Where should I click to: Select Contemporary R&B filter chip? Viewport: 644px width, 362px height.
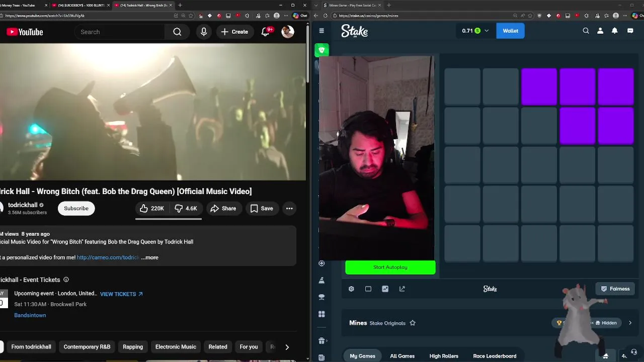pyautogui.click(x=87, y=347)
